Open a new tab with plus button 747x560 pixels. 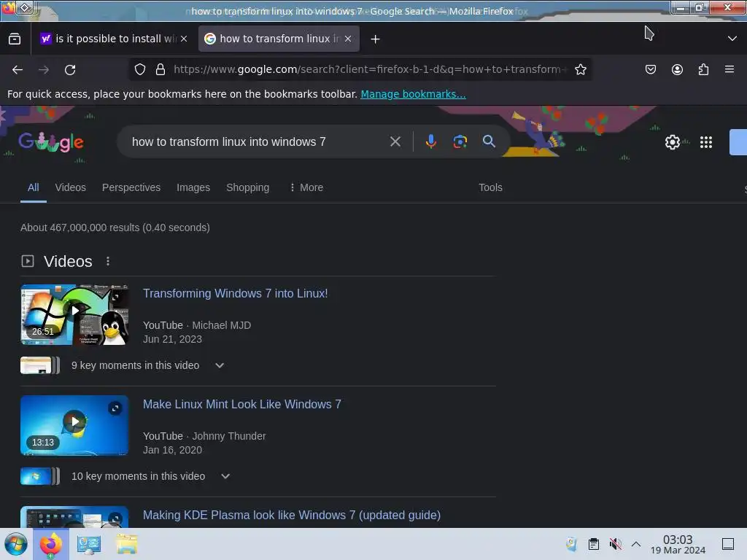click(376, 39)
